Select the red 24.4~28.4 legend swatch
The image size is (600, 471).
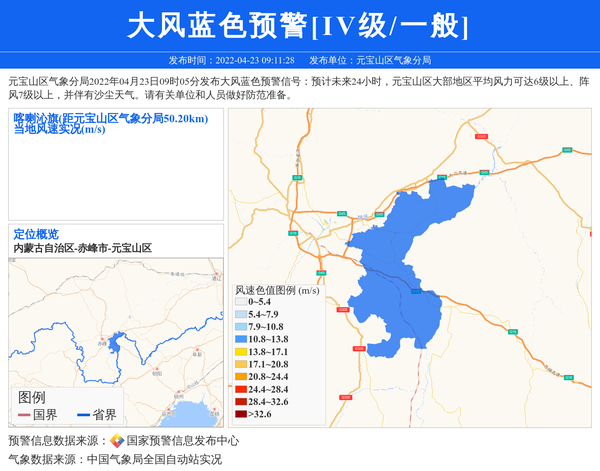[240, 389]
